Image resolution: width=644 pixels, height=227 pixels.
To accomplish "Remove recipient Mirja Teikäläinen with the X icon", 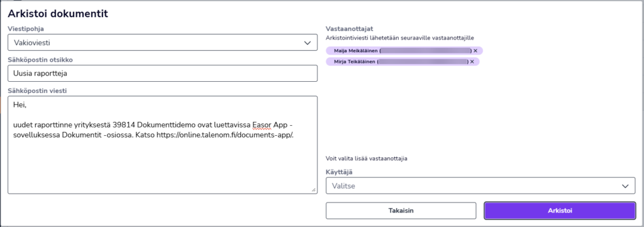I will (x=472, y=62).
